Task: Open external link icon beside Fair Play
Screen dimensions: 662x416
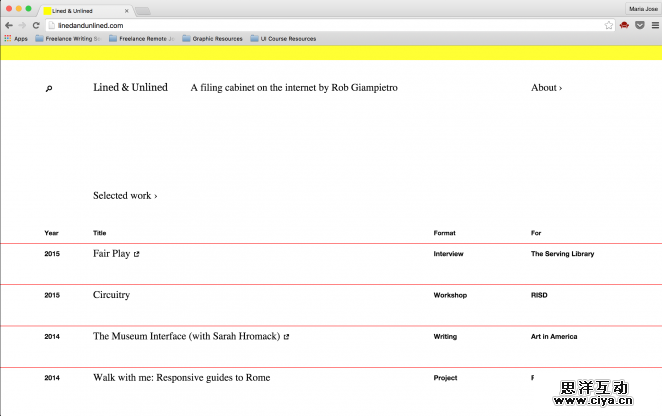Action: pos(137,255)
